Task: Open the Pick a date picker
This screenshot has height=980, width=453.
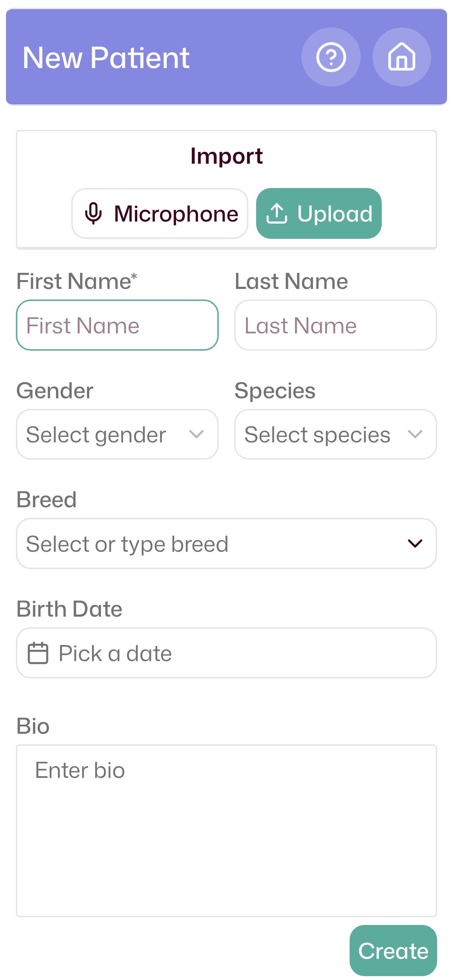Action: point(226,653)
